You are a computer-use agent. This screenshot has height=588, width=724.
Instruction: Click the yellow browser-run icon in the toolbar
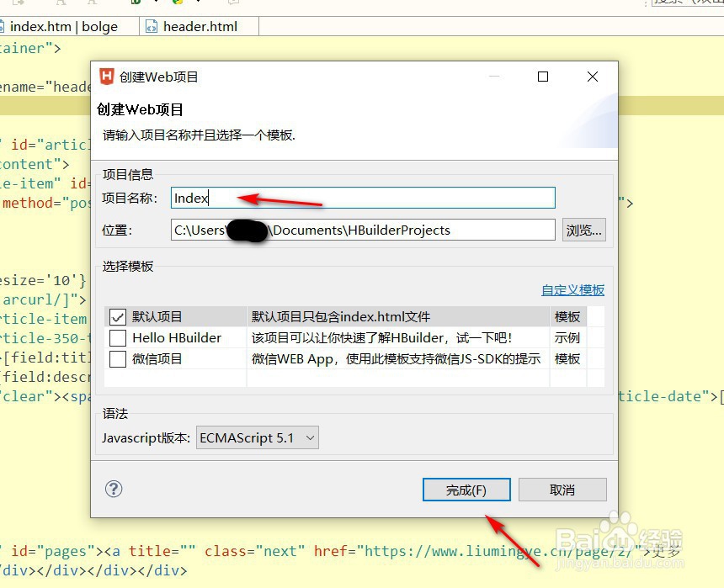176,3
